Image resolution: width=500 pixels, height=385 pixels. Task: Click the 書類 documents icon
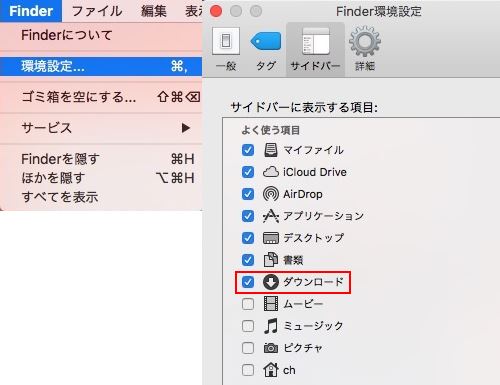coord(271,260)
